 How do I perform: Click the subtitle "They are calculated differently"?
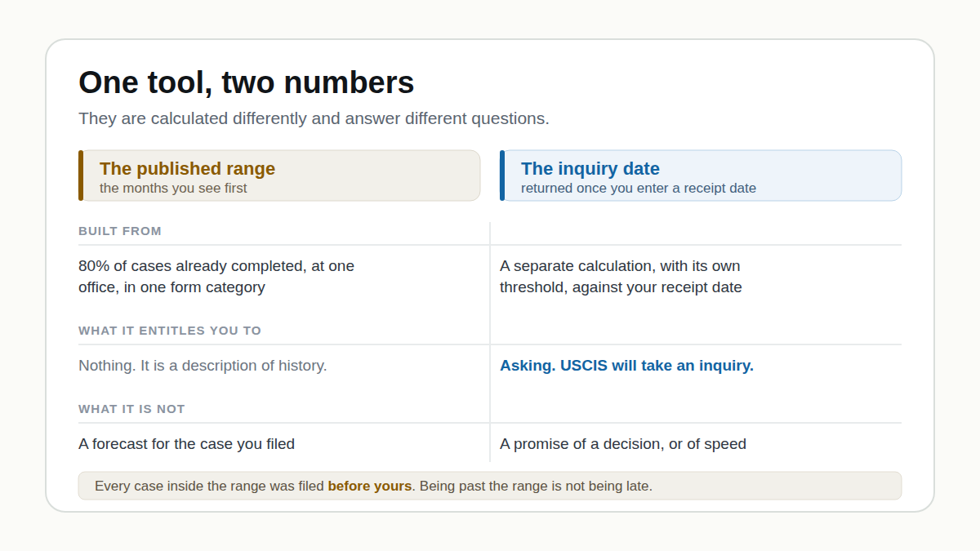click(314, 118)
